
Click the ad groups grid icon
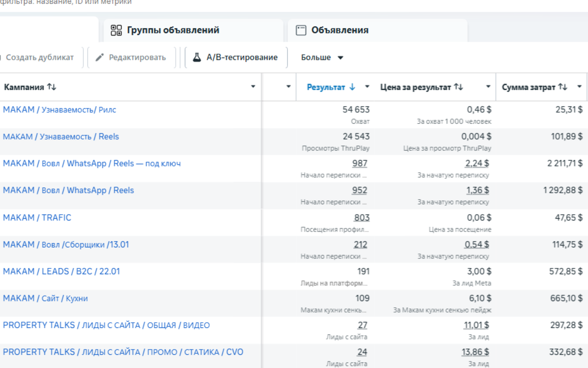[x=116, y=30]
